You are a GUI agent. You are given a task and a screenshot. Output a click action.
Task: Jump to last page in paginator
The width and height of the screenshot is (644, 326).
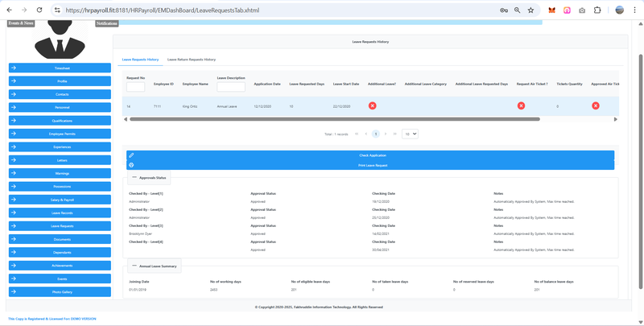394,134
